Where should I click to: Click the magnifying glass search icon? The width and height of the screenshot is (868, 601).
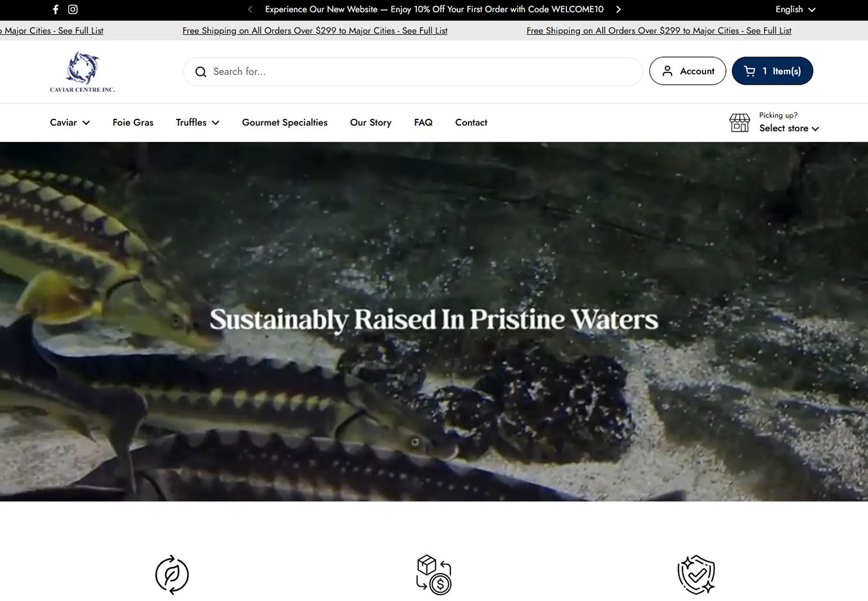click(200, 72)
